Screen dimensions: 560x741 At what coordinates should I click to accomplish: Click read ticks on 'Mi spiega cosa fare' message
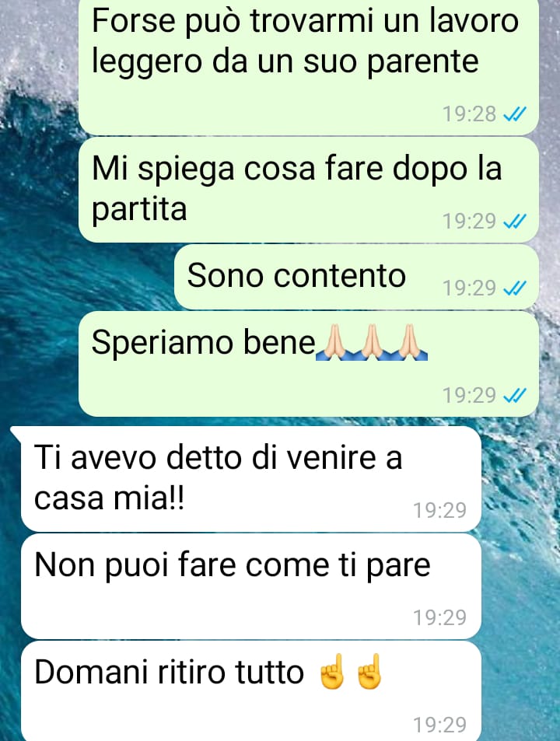[x=515, y=221]
